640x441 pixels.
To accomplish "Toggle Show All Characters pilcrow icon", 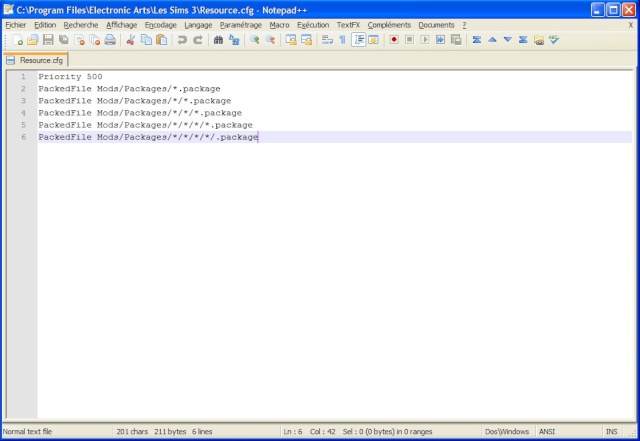I will coord(342,40).
